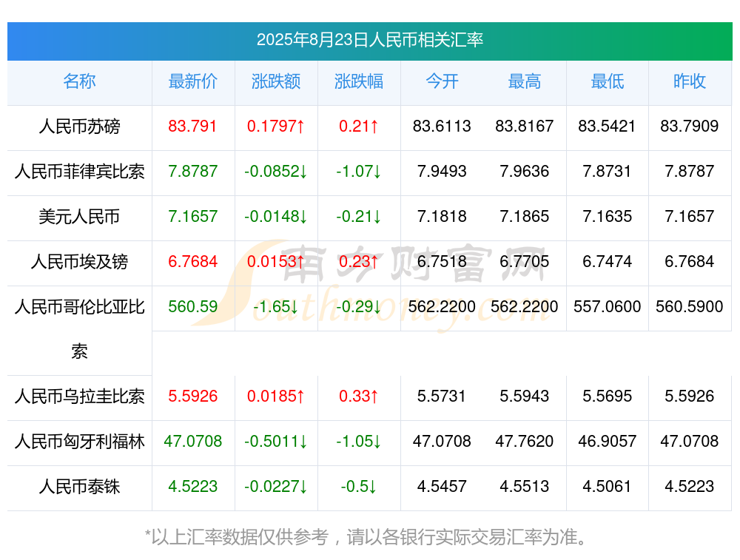
Task: Click high value 7.9636
Action: coord(525,172)
